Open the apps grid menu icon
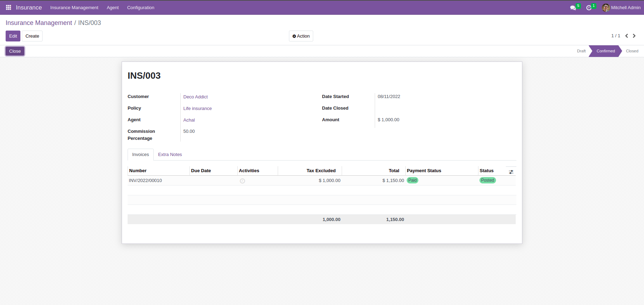The image size is (644, 305). [x=8, y=7]
